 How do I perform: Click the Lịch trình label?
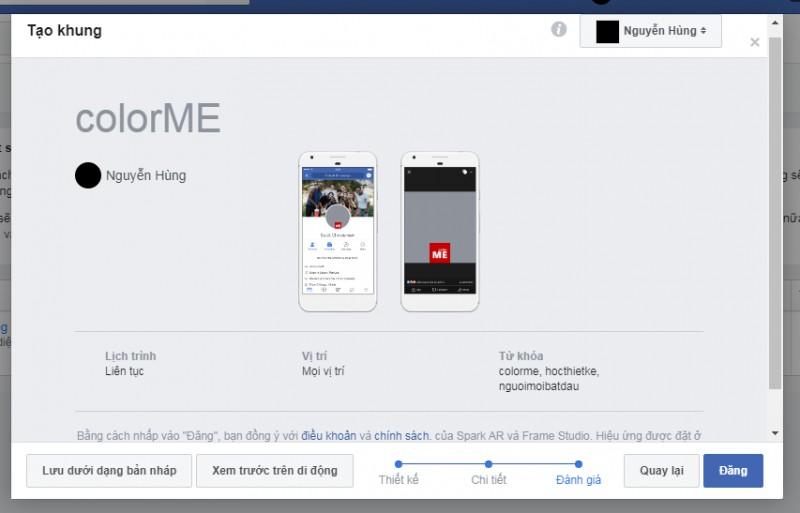click(x=131, y=356)
